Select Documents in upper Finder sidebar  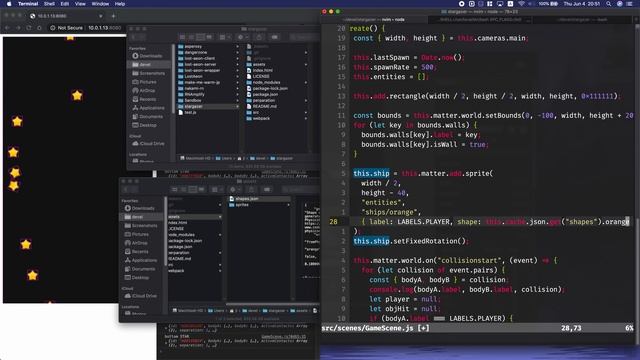(147, 117)
